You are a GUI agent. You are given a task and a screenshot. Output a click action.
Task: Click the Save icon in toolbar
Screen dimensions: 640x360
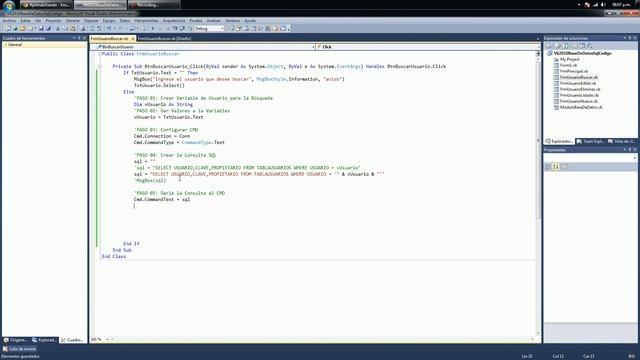41,29
